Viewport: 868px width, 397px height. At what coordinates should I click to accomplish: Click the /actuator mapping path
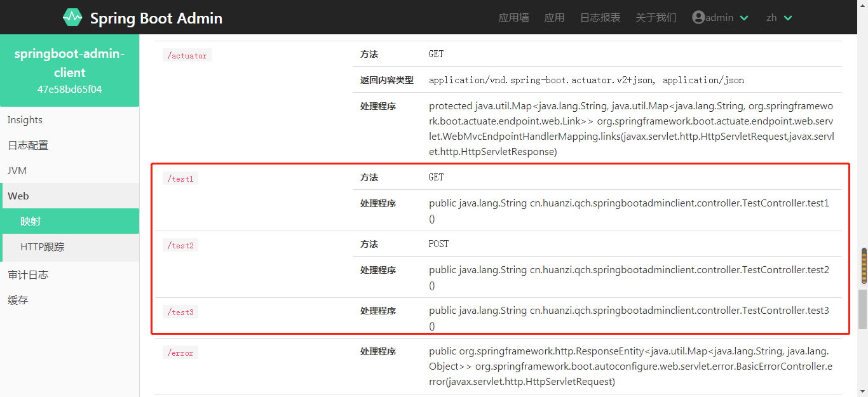[x=187, y=55]
